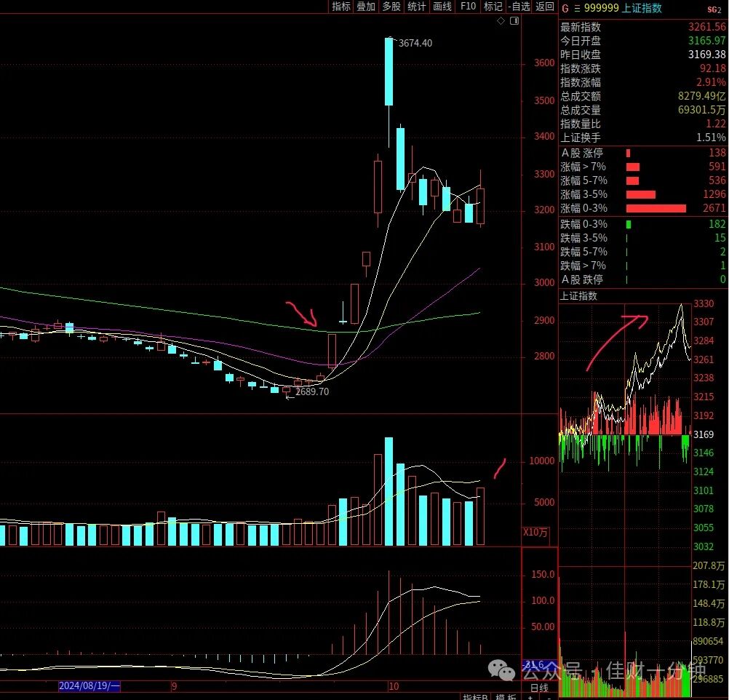The height and width of the screenshot is (700, 729).
Task: Open the 日线 period selector
Action: click(539, 687)
